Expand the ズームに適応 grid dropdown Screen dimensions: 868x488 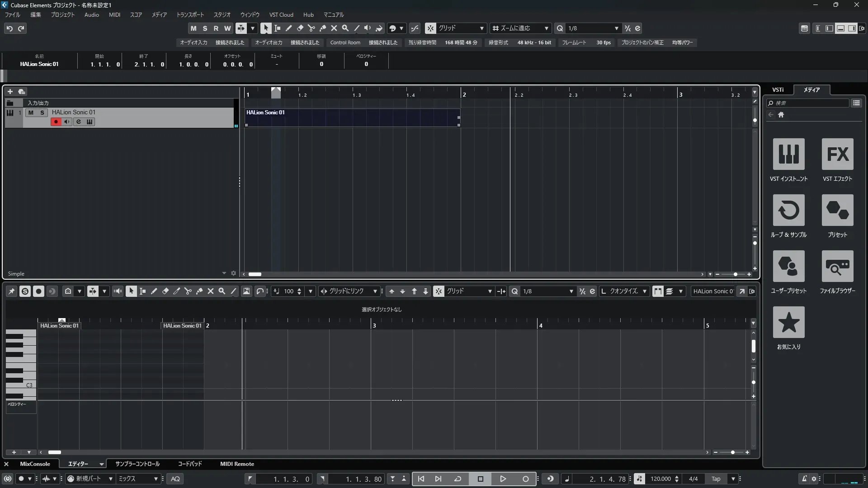coord(546,28)
